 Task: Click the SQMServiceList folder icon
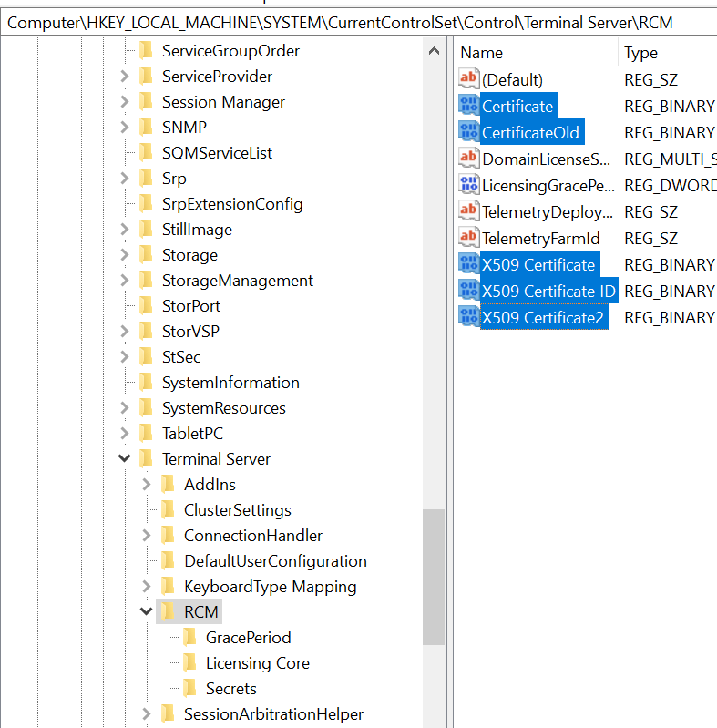[x=146, y=152]
